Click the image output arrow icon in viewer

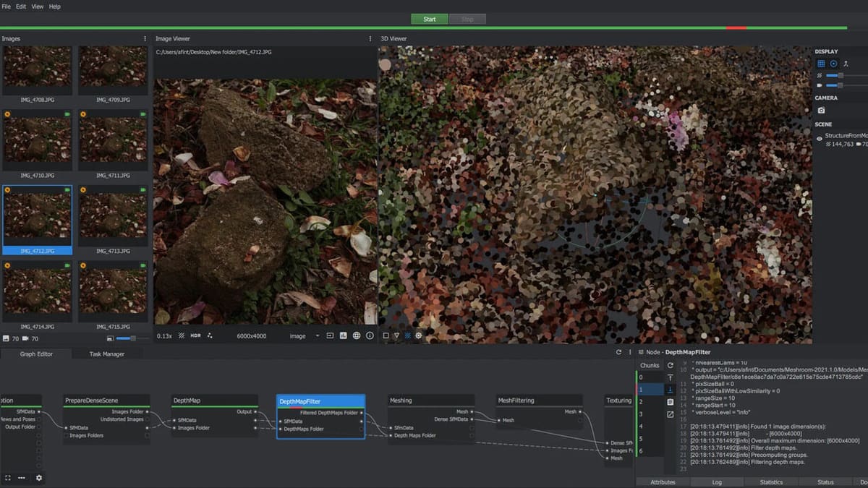pyautogui.click(x=331, y=335)
